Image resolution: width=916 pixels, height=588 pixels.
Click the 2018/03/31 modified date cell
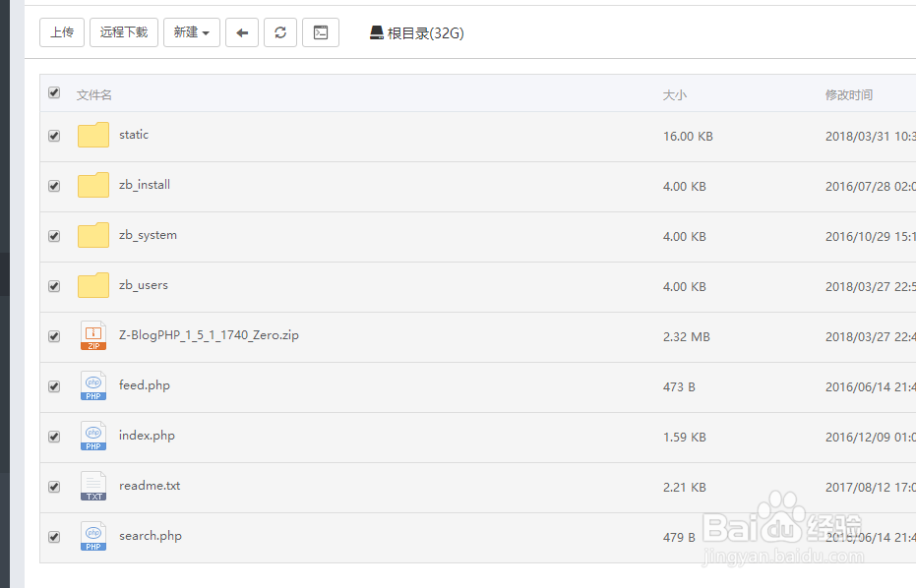click(x=871, y=137)
